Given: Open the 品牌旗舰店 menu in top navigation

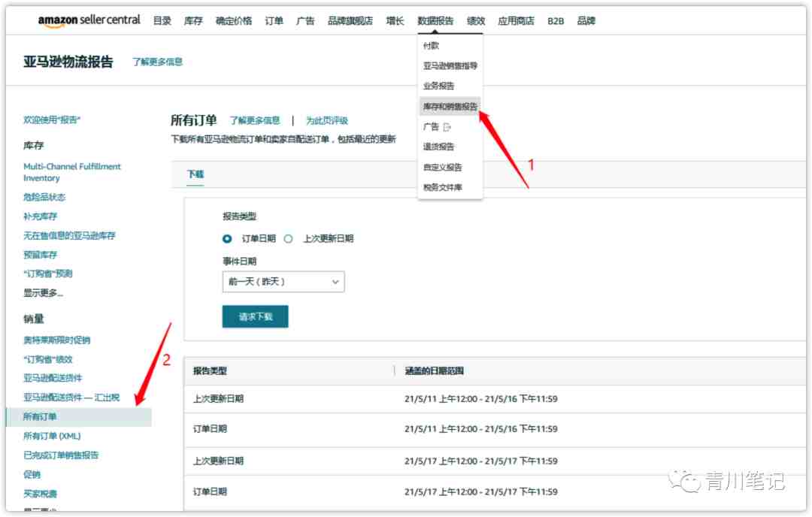Looking at the screenshot, I should (x=350, y=21).
